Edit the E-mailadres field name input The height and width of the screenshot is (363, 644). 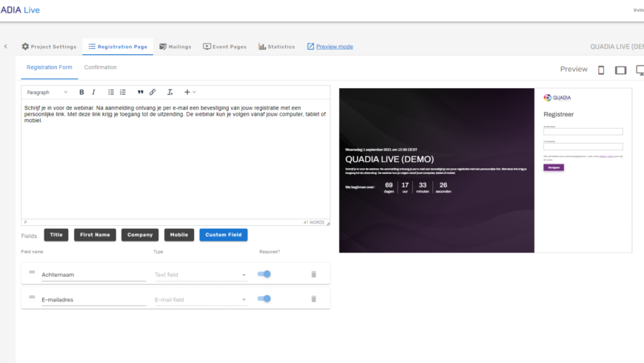(x=94, y=300)
